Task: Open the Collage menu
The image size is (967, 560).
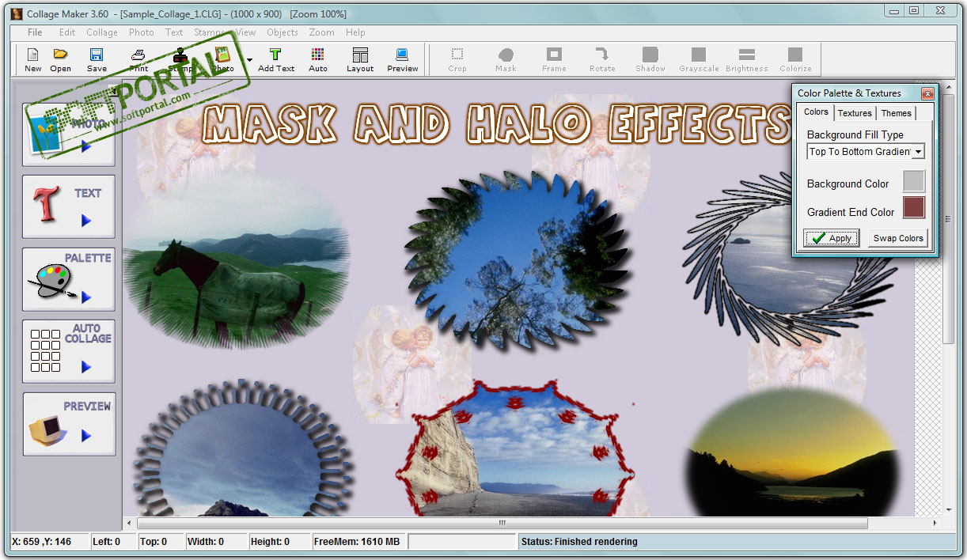Action: 102,32
